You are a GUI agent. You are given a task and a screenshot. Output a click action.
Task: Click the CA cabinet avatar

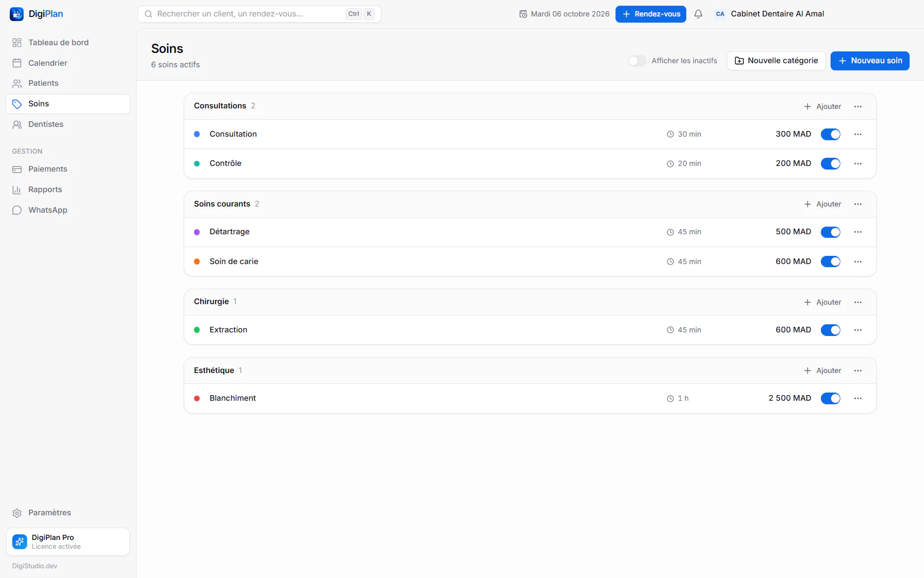720,14
